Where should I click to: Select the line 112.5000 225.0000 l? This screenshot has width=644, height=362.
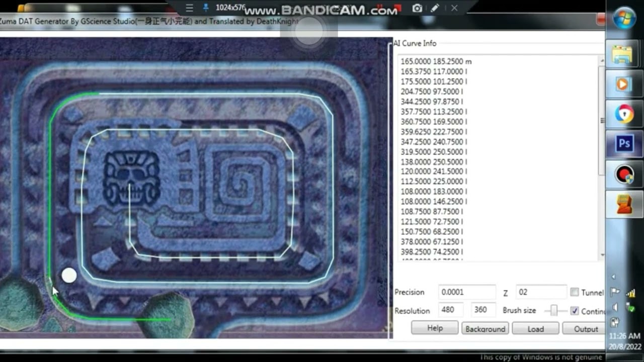[x=434, y=182]
